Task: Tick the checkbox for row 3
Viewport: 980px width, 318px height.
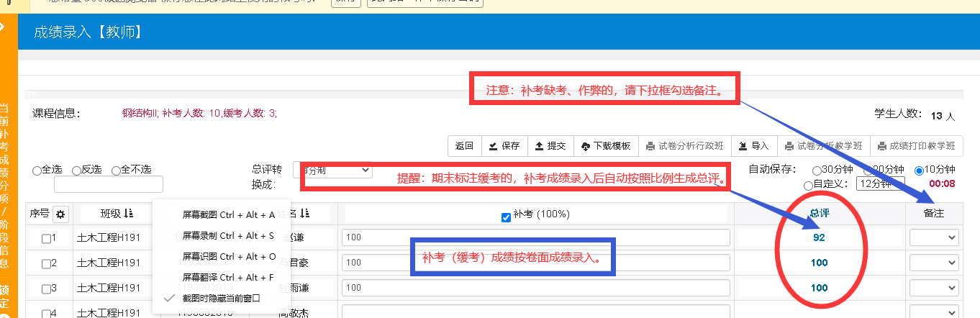Action: [x=46, y=289]
